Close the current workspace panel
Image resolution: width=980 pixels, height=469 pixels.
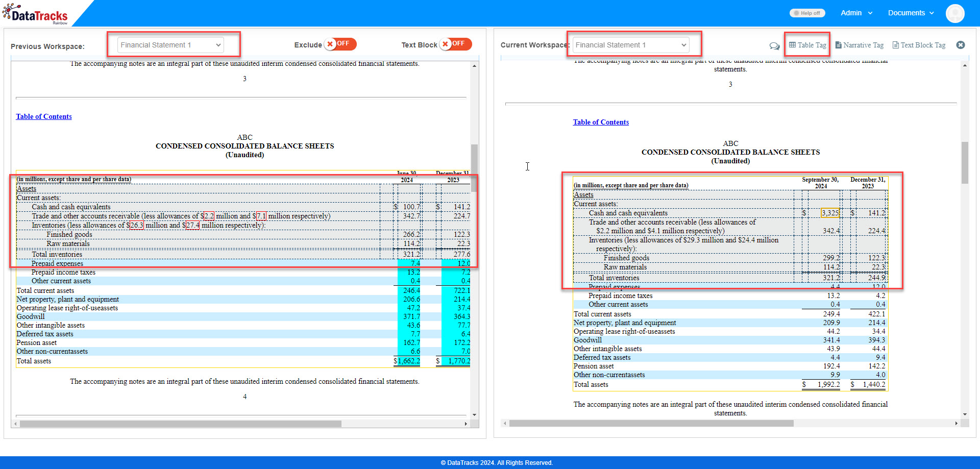tap(961, 45)
